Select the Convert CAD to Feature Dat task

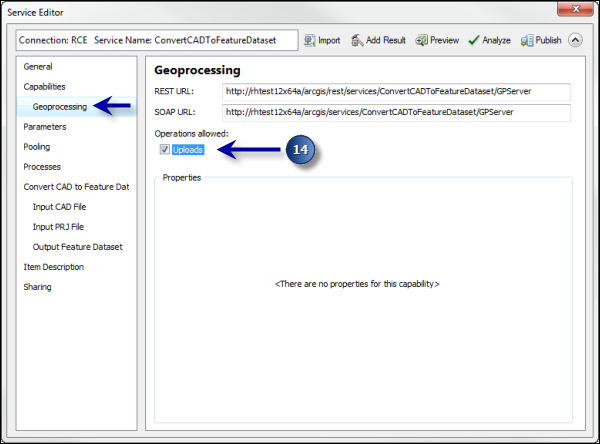[76, 187]
